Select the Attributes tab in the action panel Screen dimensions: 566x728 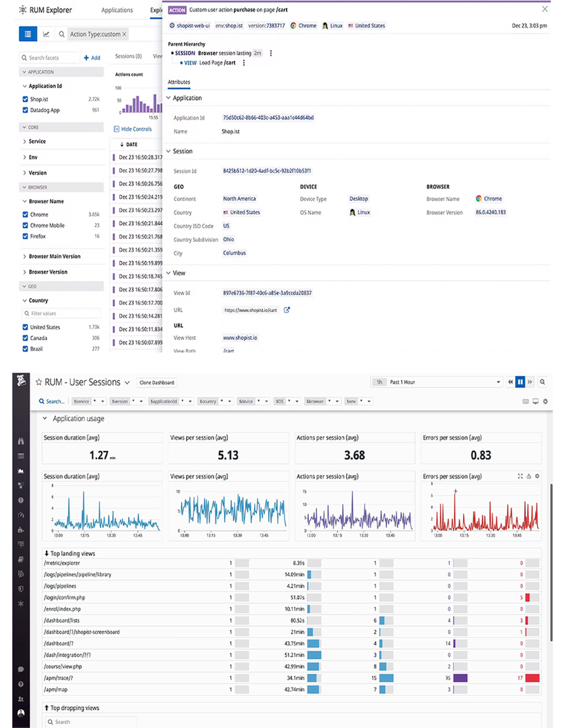coord(179,82)
